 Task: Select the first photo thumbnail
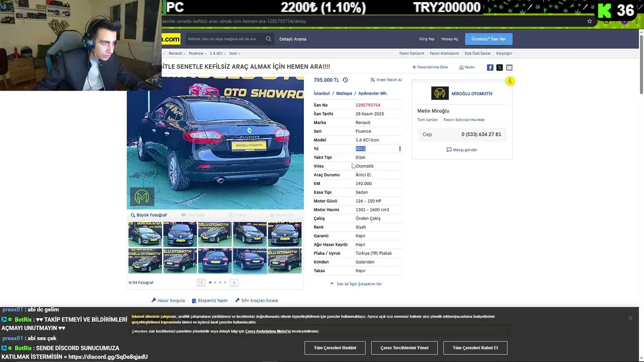145,234
